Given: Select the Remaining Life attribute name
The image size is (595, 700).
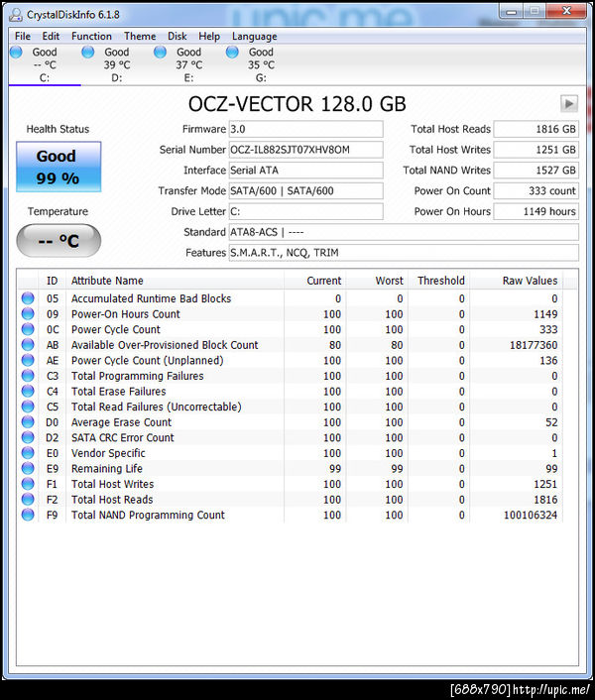Looking at the screenshot, I should (x=107, y=469).
